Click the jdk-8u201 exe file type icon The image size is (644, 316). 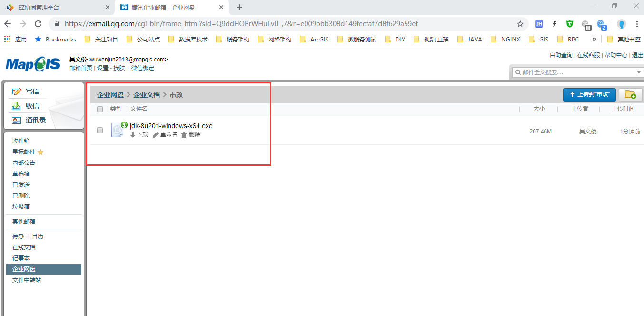click(117, 130)
